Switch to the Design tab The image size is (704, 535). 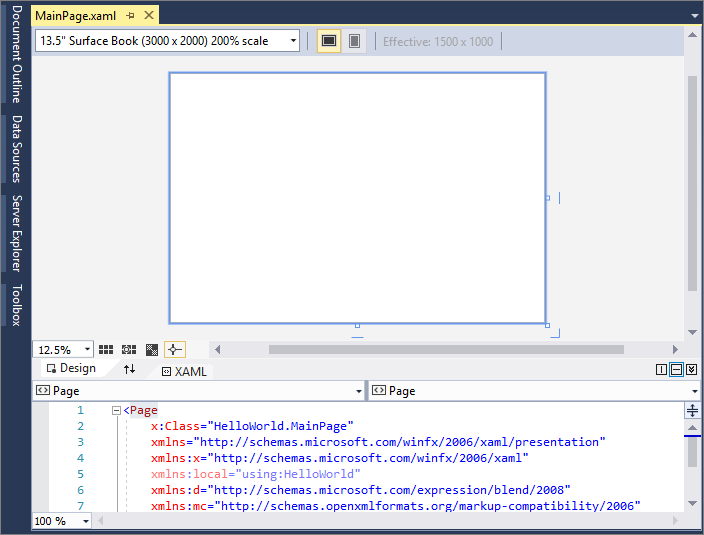point(71,369)
